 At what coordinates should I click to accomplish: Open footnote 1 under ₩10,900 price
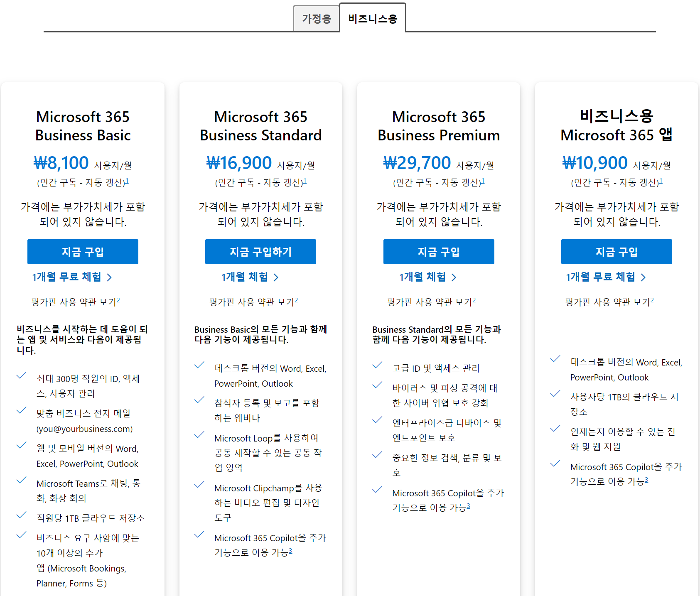coord(661,181)
